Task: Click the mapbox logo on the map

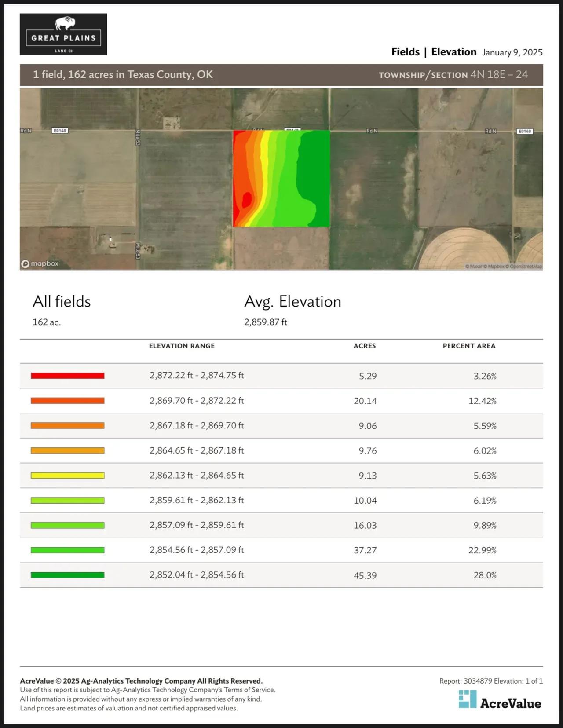Action: pyautogui.click(x=40, y=263)
